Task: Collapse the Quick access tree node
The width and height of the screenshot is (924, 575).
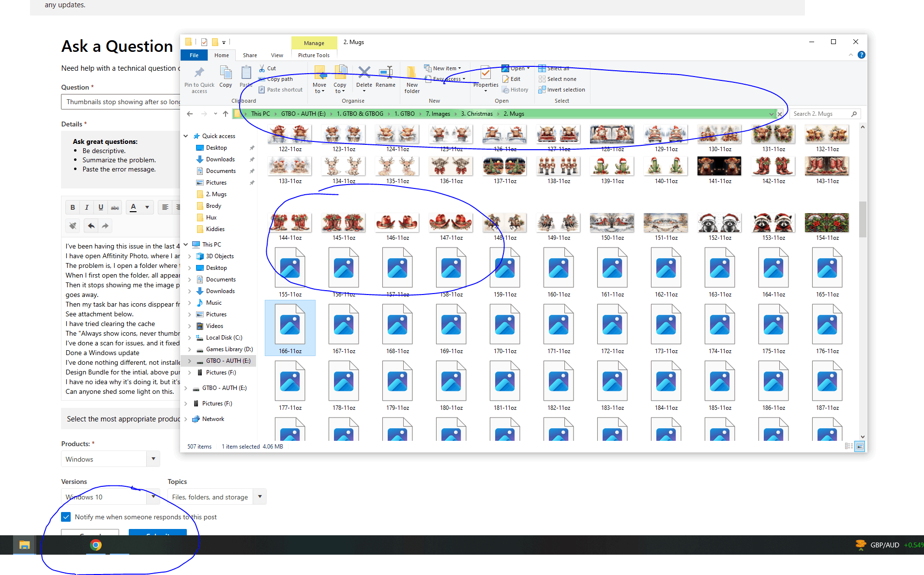Action: coord(186,136)
